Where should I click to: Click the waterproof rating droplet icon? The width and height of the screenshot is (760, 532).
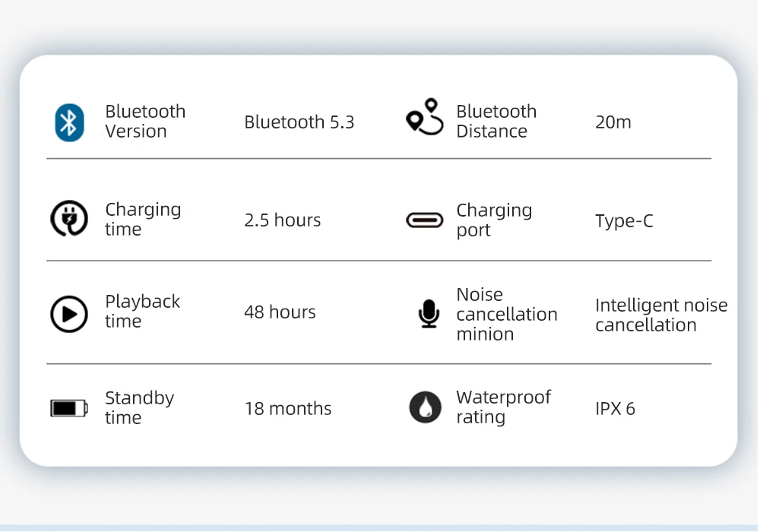(x=425, y=407)
